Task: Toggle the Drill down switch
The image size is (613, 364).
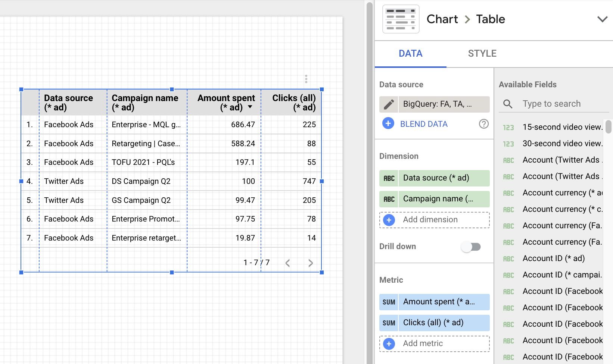Action: 471,247
